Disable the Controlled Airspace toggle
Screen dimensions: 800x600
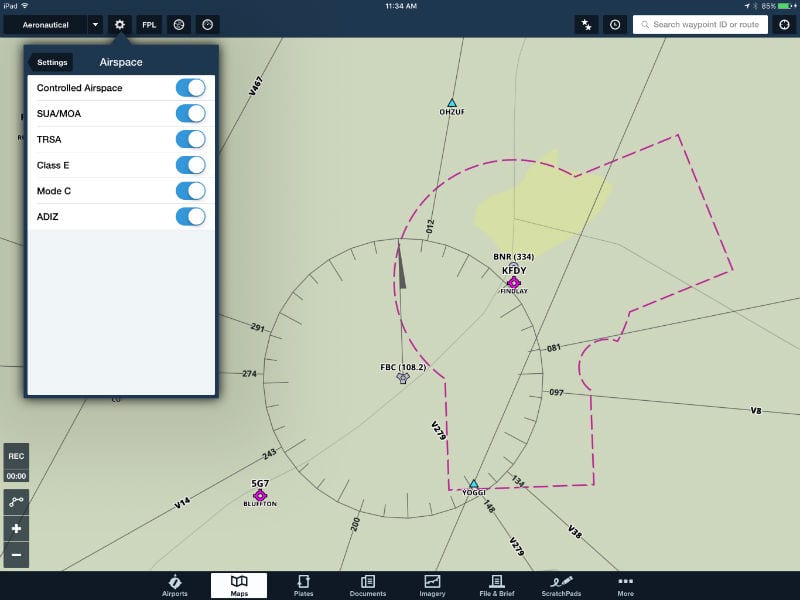(190, 87)
